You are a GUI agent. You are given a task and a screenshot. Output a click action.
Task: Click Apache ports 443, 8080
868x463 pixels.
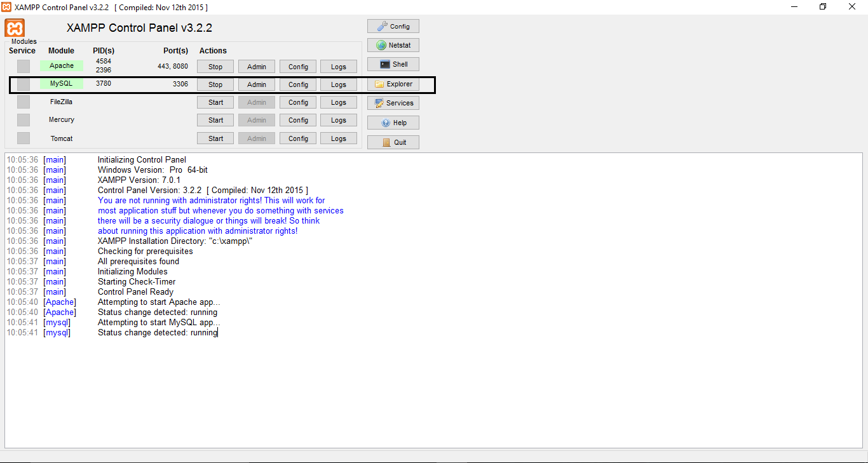[173, 66]
